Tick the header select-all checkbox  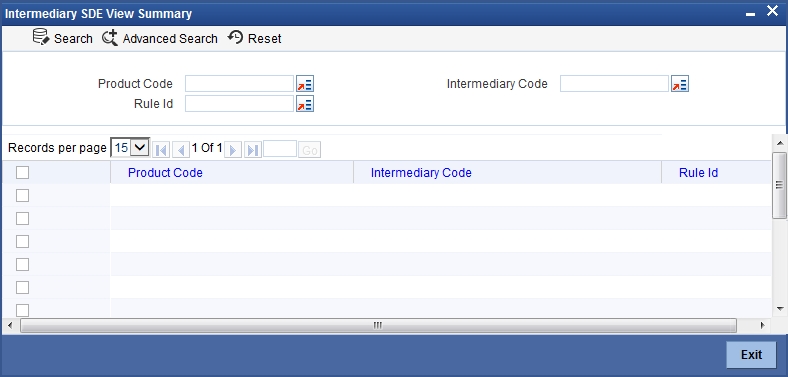coord(23,172)
